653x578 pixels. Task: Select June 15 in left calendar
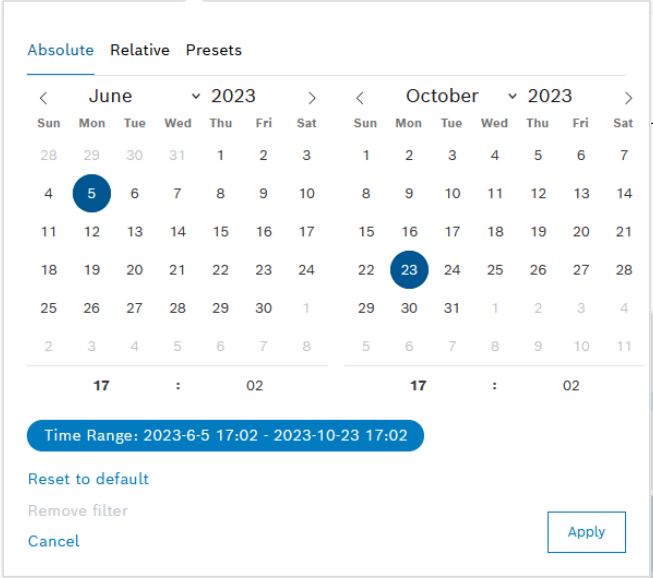coord(220,232)
